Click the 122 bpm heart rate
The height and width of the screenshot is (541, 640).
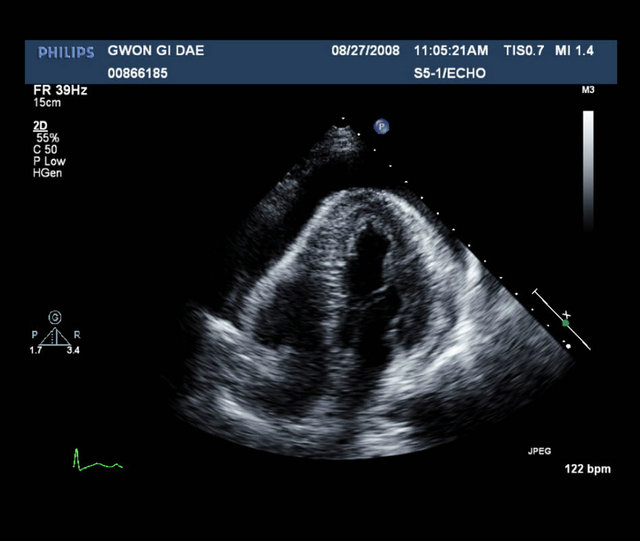pos(588,469)
